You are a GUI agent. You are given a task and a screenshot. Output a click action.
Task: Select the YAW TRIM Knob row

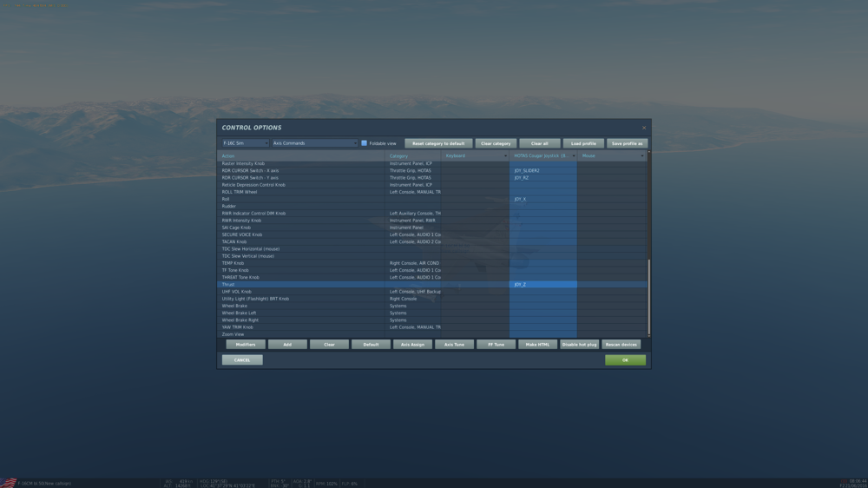[x=431, y=327]
